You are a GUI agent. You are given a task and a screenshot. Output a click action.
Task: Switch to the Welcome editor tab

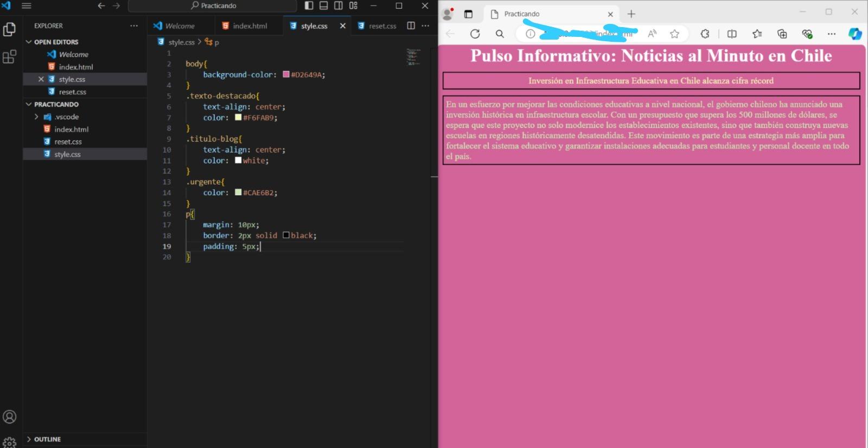[181, 25]
